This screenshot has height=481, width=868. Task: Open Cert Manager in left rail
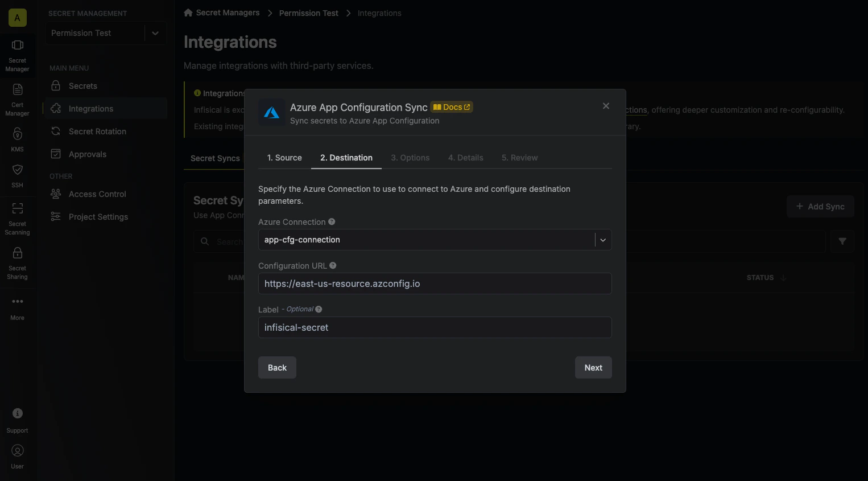18,100
